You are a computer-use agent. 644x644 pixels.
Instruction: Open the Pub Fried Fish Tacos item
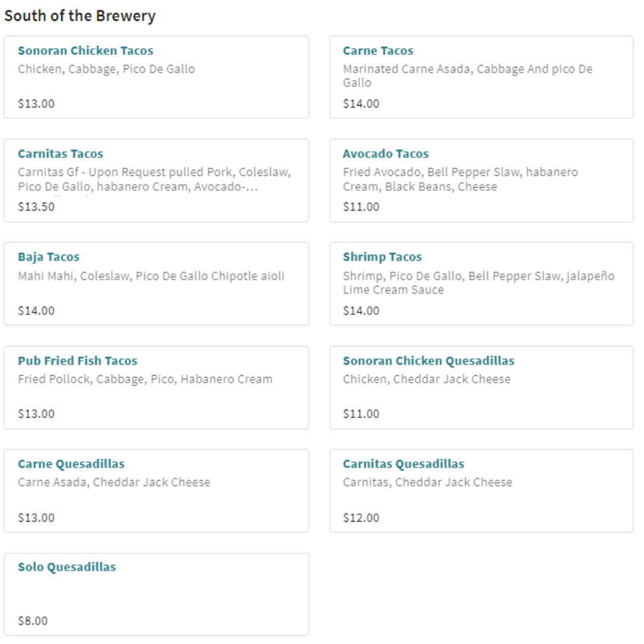(x=78, y=361)
